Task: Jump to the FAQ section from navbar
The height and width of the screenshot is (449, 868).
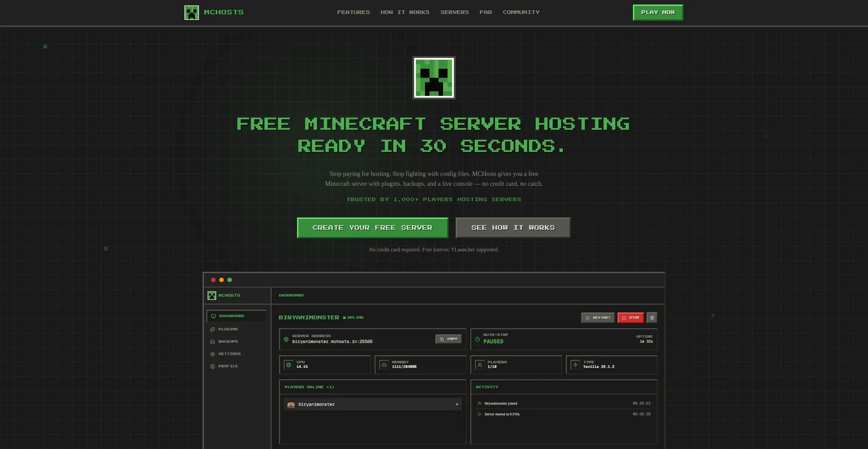Action: [486, 12]
